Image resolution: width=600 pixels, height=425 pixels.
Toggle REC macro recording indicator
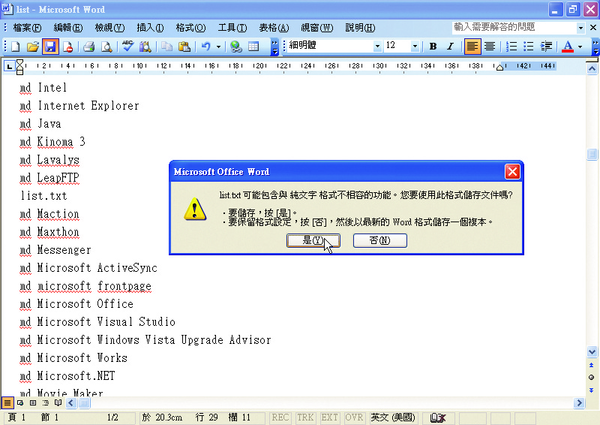point(280,417)
